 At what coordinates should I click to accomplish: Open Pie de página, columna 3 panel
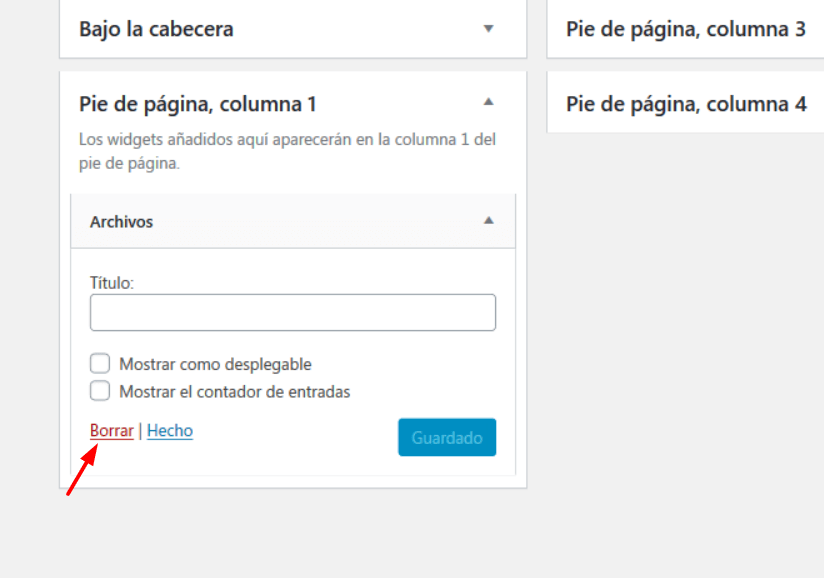pos(685,29)
